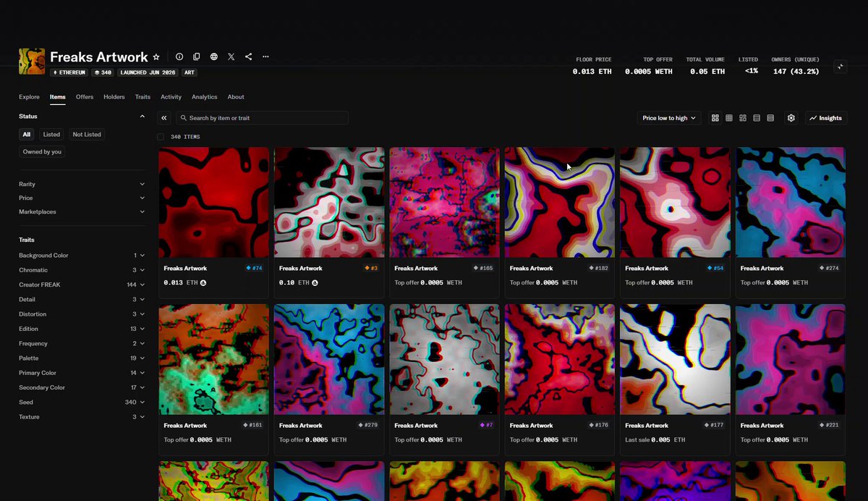Switch to large grid view
This screenshot has width=868, height=501.
[715, 118]
